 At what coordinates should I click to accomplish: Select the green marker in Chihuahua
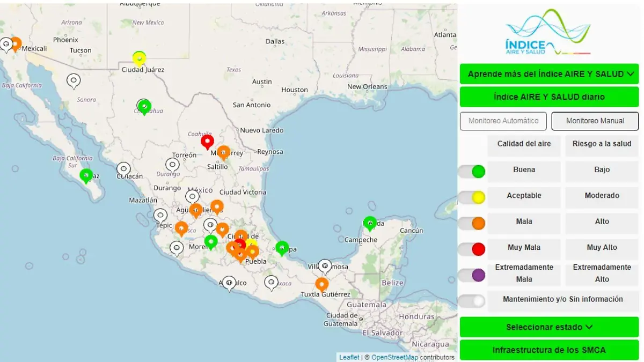[144, 106]
